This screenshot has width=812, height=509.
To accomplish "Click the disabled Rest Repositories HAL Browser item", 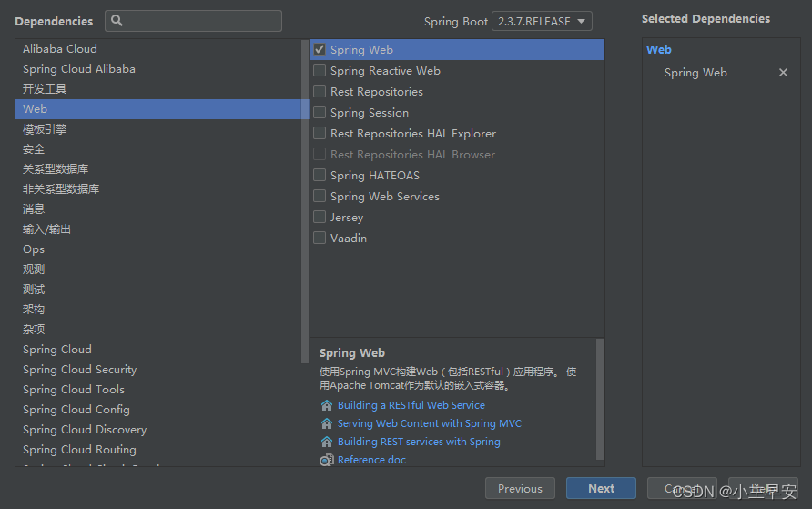I will coord(412,154).
